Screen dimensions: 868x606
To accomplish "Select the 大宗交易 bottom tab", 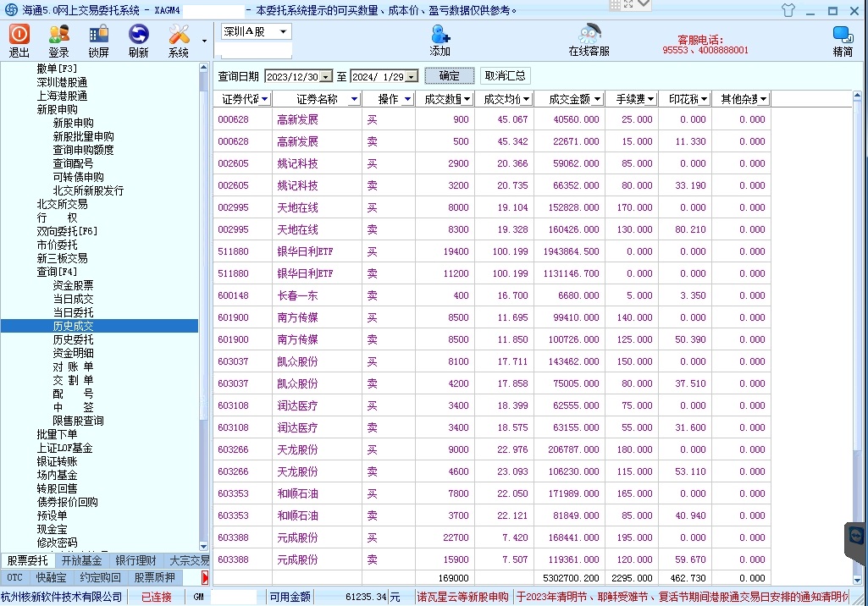I will tap(188, 560).
